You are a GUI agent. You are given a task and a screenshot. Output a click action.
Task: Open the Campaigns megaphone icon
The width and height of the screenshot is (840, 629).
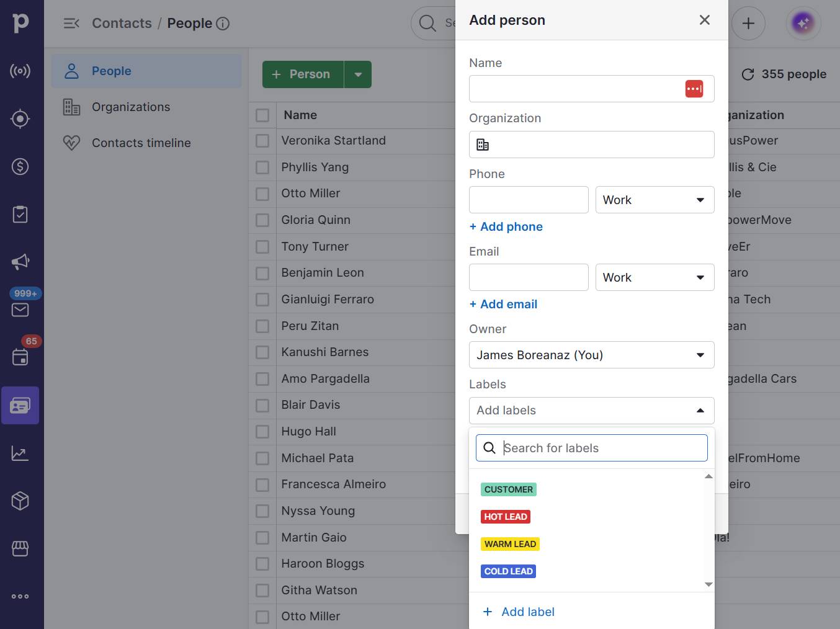(20, 262)
